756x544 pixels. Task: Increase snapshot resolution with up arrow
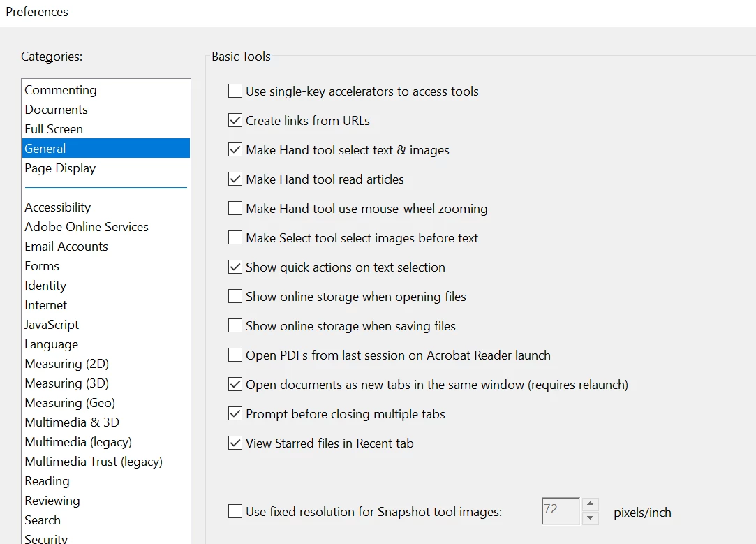(x=591, y=504)
